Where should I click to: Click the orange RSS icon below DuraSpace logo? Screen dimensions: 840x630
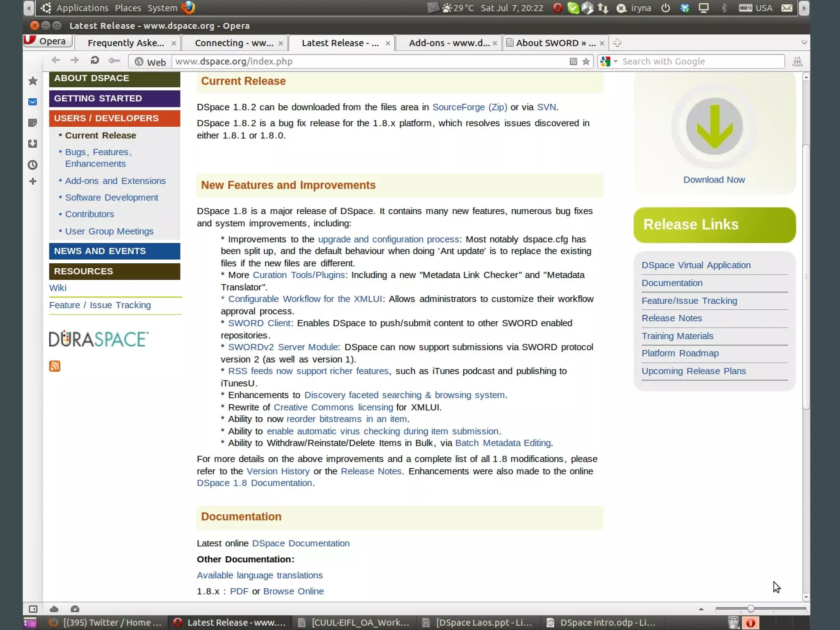[x=55, y=366]
